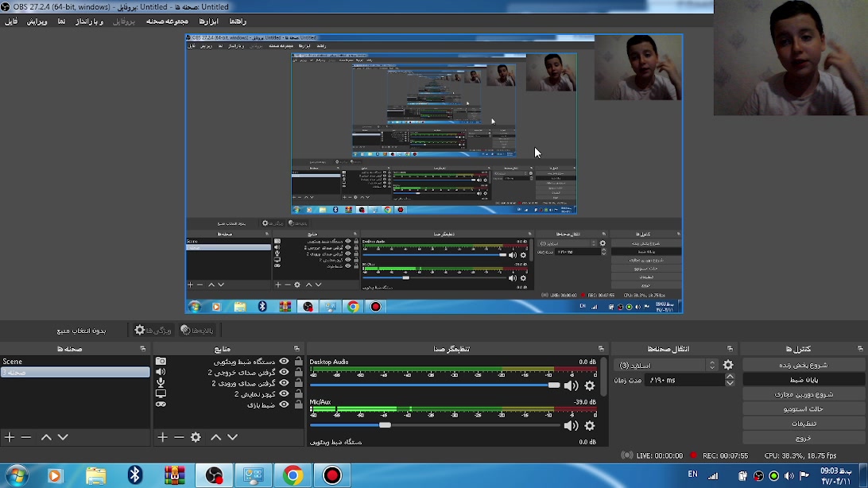Mute the Mic/Aux speaker icon
The width and height of the screenshot is (868, 488).
click(x=571, y=425)
